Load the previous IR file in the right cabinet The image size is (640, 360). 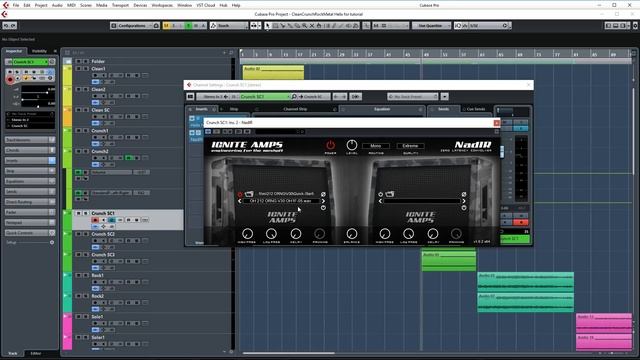(380, 201)
